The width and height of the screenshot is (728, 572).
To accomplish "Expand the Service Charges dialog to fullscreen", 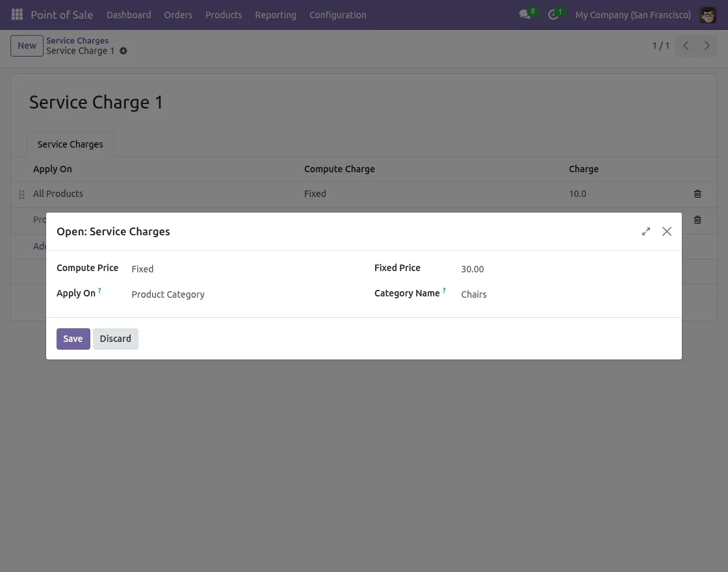I will pos(645,231).
